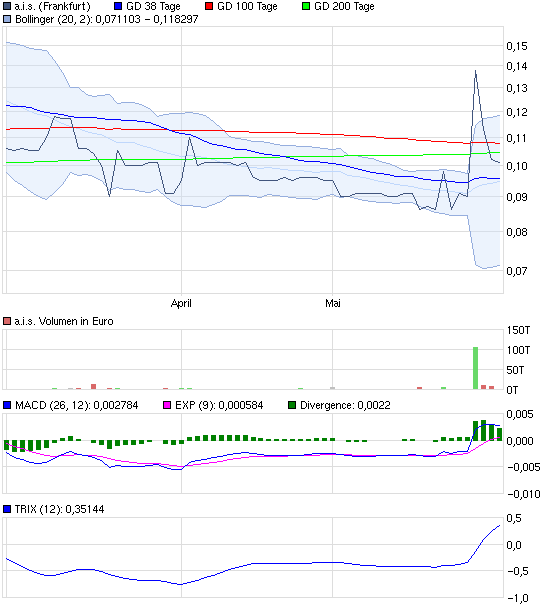This screenshot has height=606, width=545.
Task: Click the 'Divergence: 0,0022' label
Action: (345, 405)
